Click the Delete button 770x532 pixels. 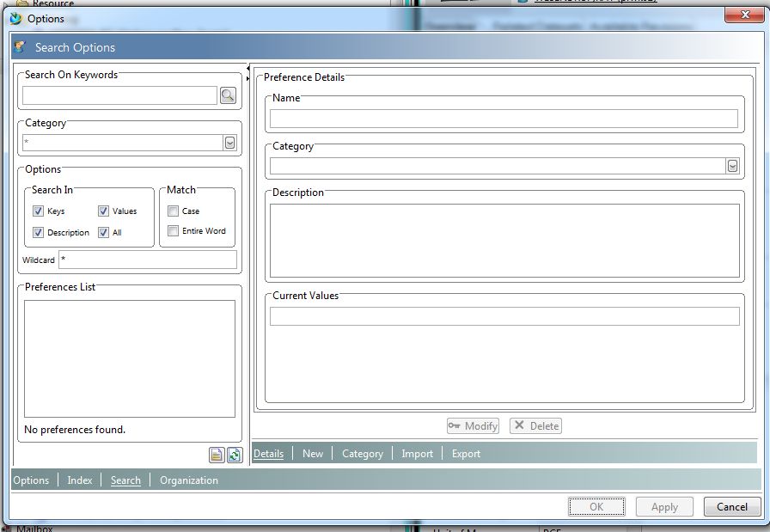pyautogui.click(x=535, y=426)
